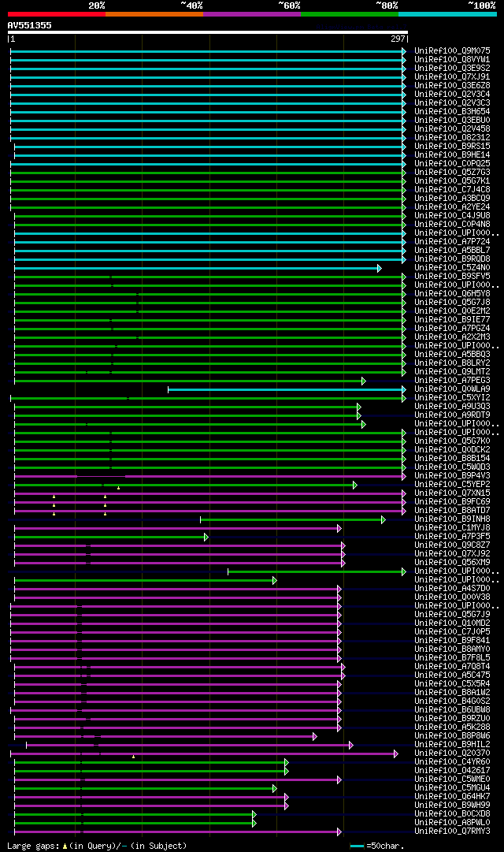504x852 pixels.
Task: Select label UniRef100_B9INH8
Action: (452, 519)
